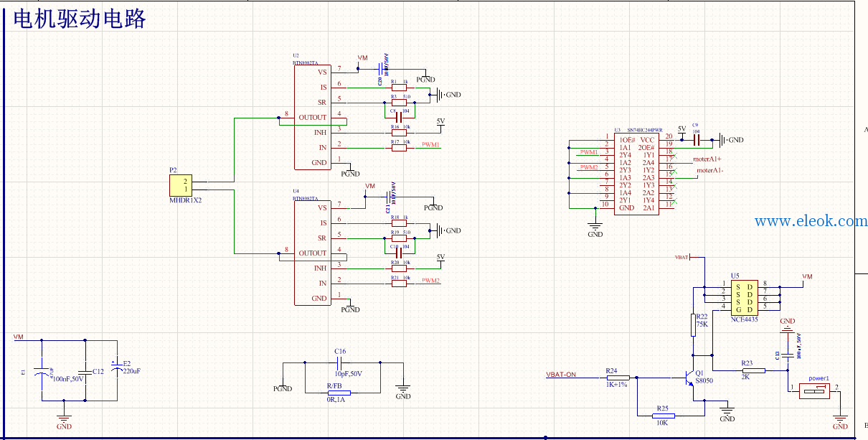Click the GND symbol below U3

595,228
